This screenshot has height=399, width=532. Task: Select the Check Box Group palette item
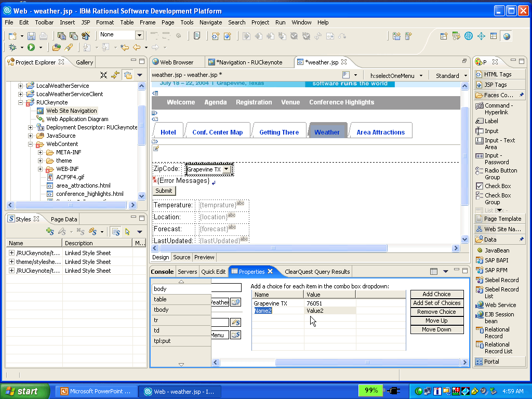(494, 198)
